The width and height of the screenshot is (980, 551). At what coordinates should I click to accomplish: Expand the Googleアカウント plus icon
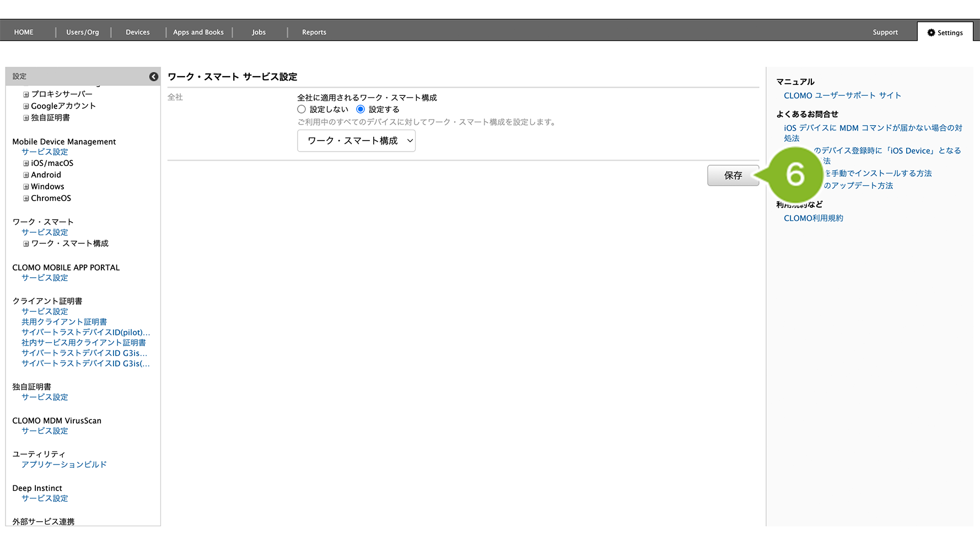(x=26, y=106)
